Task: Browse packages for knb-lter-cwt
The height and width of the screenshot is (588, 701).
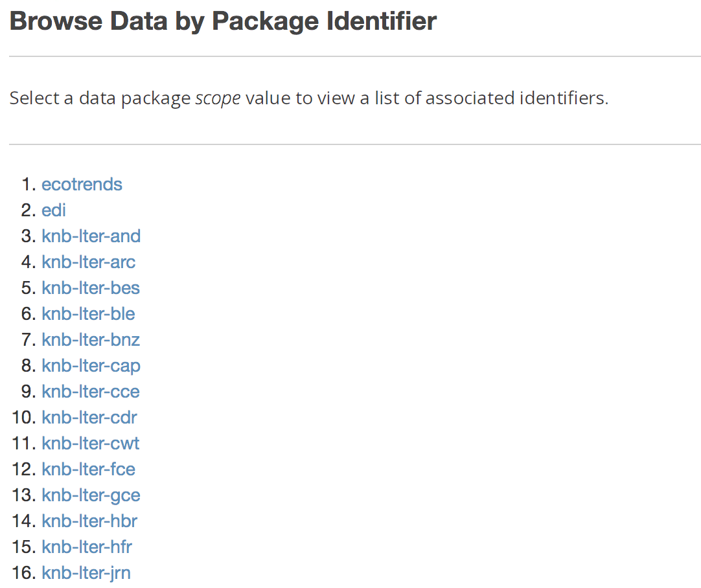Action: (90, 443)
